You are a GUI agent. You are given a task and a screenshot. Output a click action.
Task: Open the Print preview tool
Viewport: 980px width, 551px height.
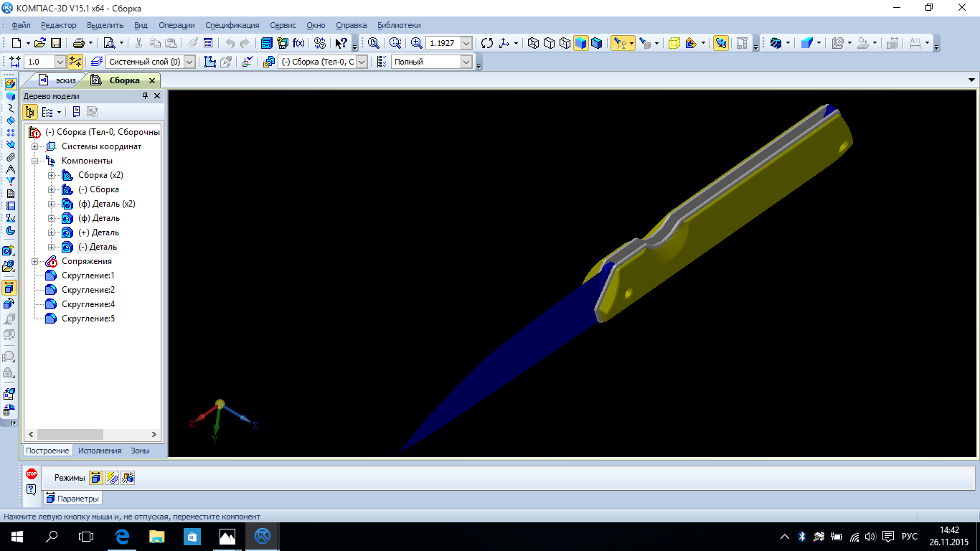click(x=109, y=43)
